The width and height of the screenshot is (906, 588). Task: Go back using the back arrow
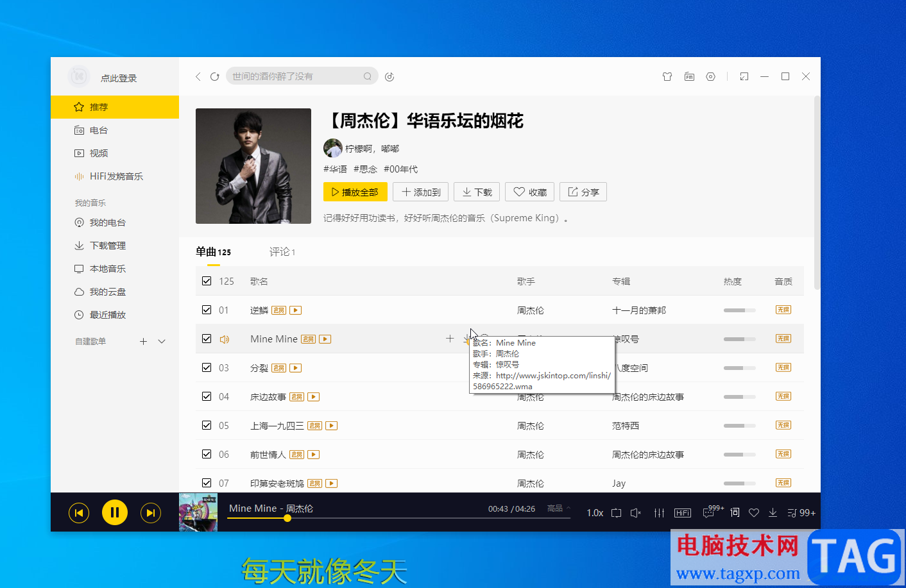pyautogui.click(x=198, y=76)
